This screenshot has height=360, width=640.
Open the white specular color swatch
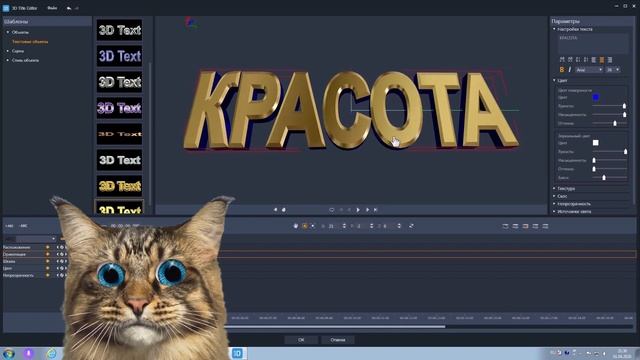[x=596, y=142]
